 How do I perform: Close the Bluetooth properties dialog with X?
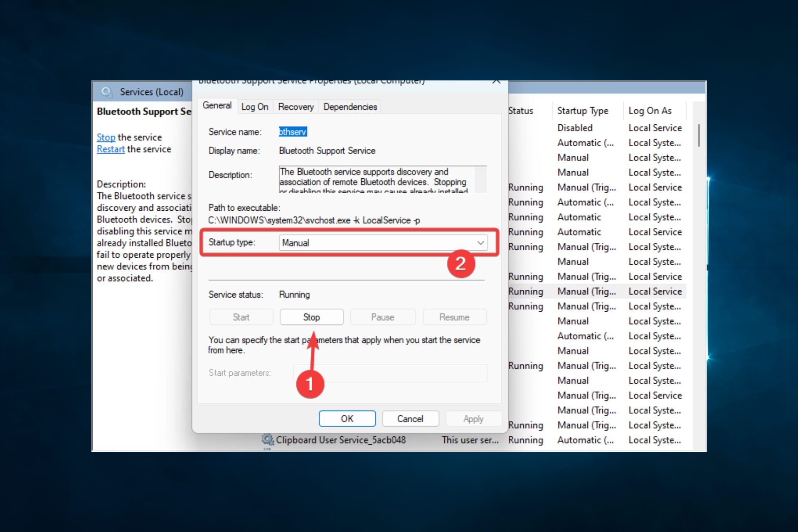496,81
